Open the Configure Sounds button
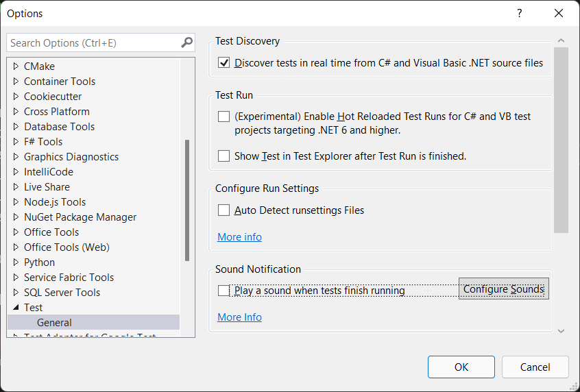 click(503, 289)
